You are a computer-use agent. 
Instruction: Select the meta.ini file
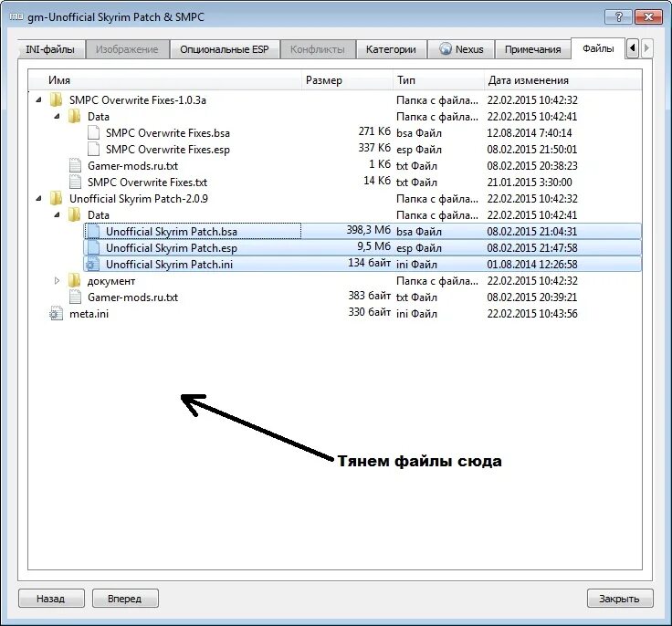tap(89, 314)
